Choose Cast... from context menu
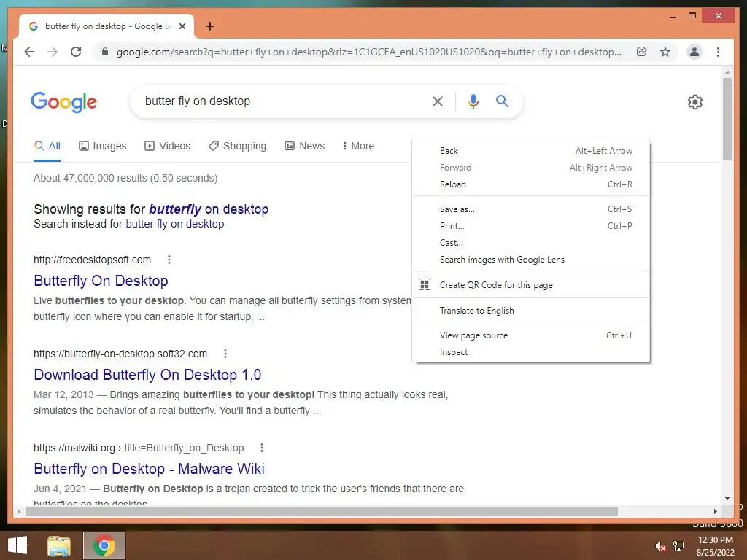The width and height of the screenshot is (747, 560). tap(531, 242)
